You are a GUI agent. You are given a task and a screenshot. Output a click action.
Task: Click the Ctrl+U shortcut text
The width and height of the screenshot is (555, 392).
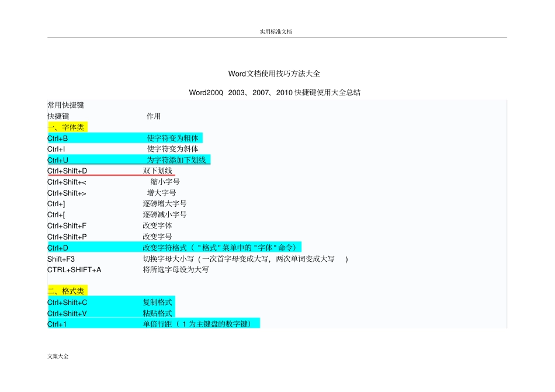pyautogui.click(x=58, y=160)
